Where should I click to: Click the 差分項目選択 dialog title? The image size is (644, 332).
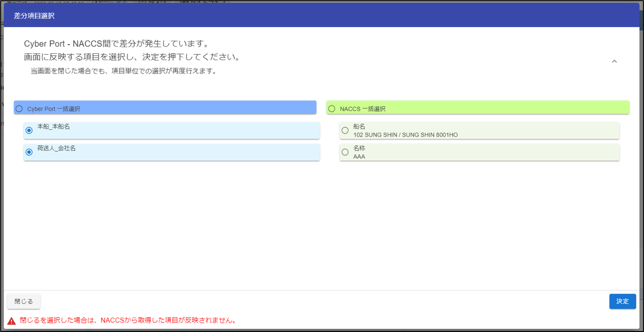click(x=34, y=16)
